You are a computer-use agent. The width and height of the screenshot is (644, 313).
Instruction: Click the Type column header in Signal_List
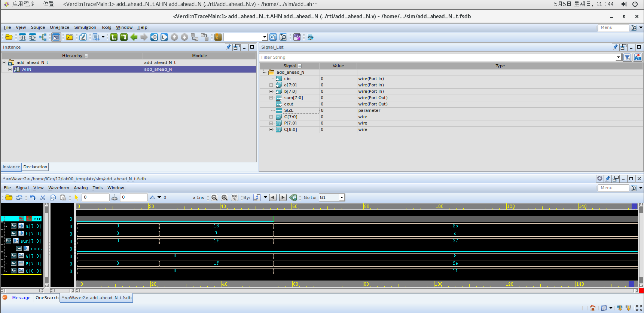tap(500, 66)
